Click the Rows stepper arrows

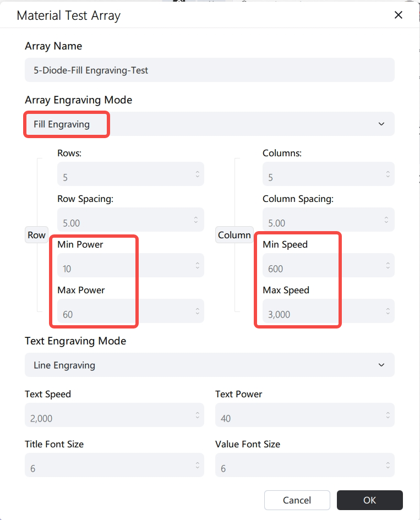click(198, 174)
